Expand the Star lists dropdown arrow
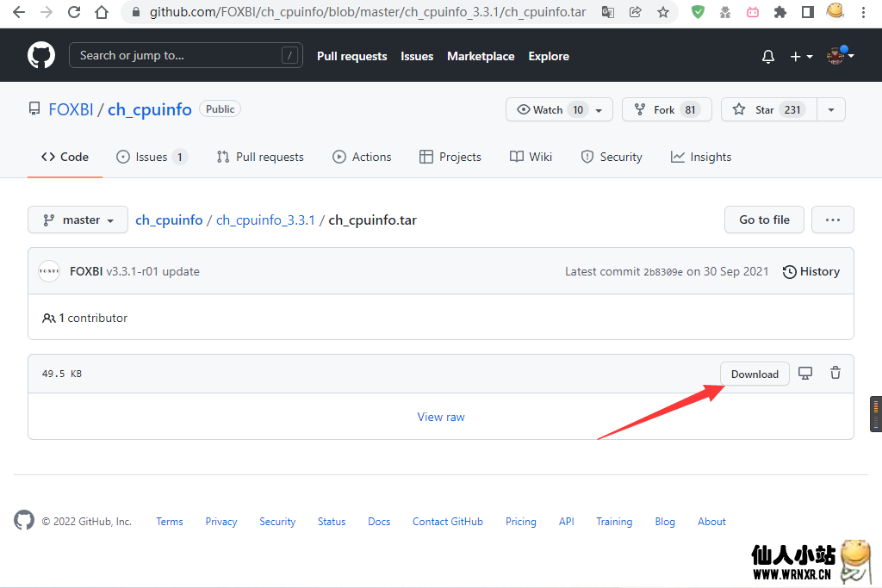This screenshot has width=882, height=588. [831, 109]
